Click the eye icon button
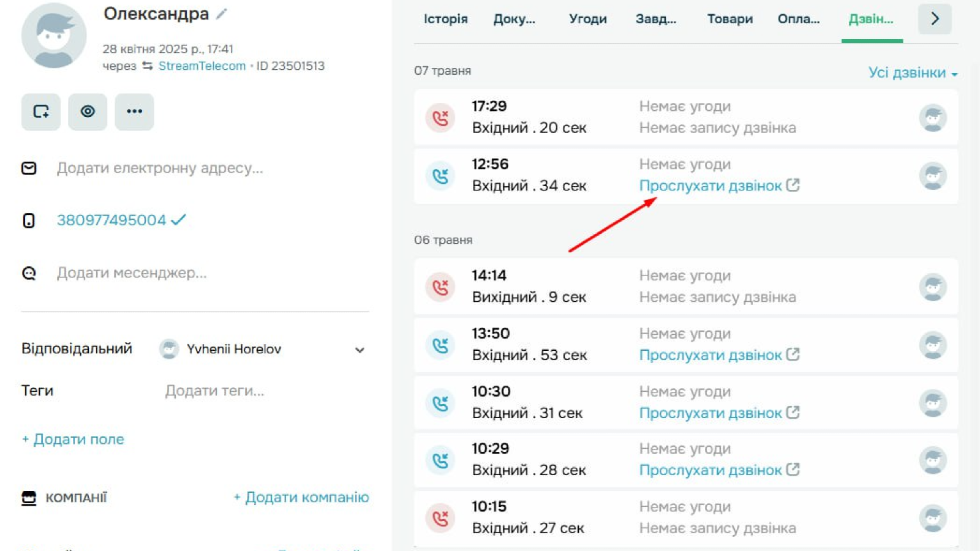Image resolution: width=980 pixels, height=551 pixels. (x=88, y=111)
